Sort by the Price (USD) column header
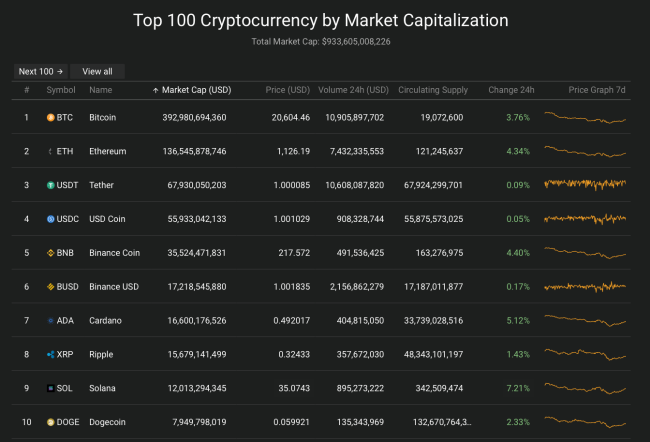The image size is (650, 442). click(x=288, y=90)
